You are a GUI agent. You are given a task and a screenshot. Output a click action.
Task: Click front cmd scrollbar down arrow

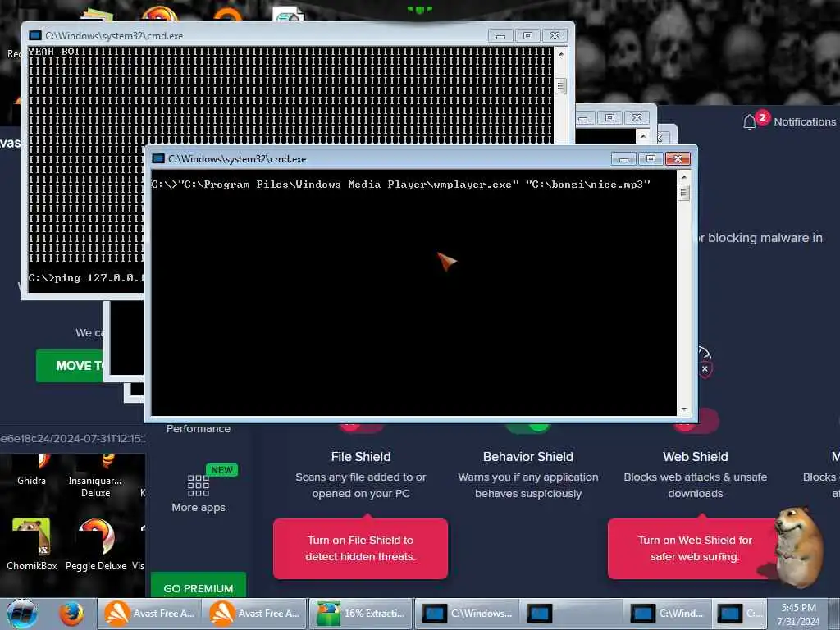point(683,409)
